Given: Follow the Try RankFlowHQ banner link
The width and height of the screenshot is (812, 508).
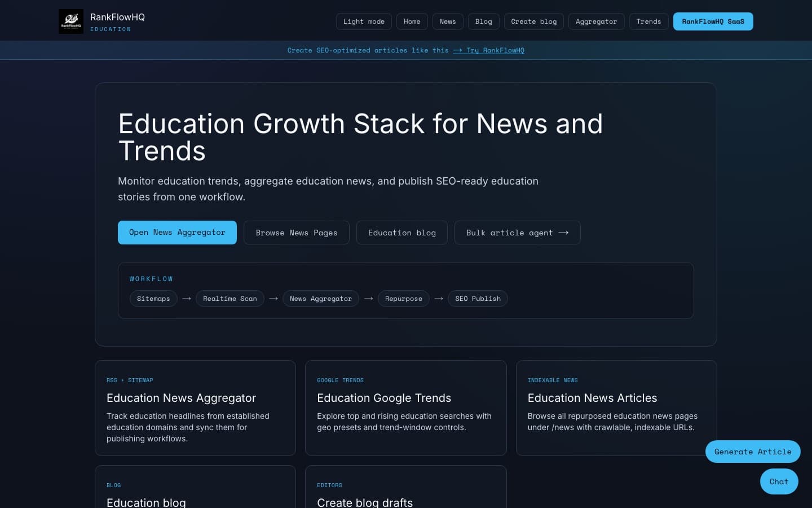Looking at the screenshot, I should click(489, 50).
